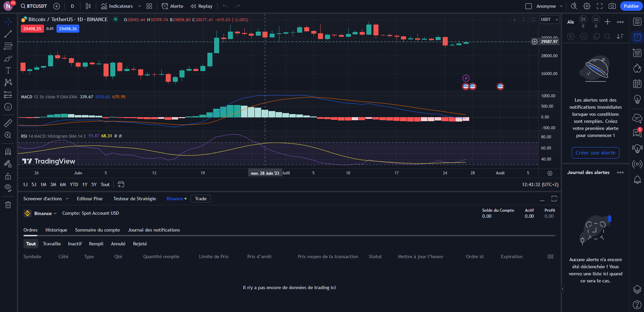Viewport: 644px width, 312px height.
Task: Switch to the Historique tab
Action: point(56,230)
